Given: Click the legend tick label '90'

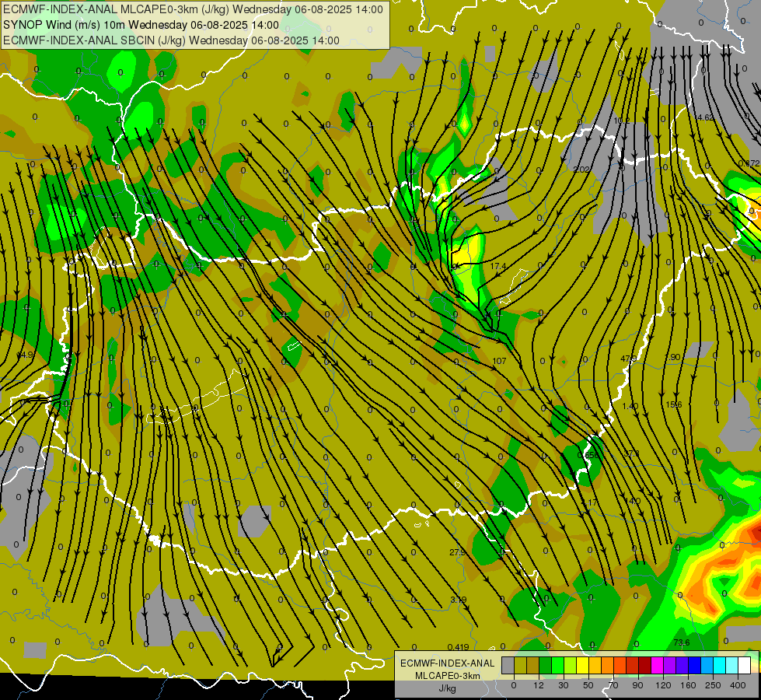Looking at the screenshot, I should pyautogui.click(x=637, y=685).
